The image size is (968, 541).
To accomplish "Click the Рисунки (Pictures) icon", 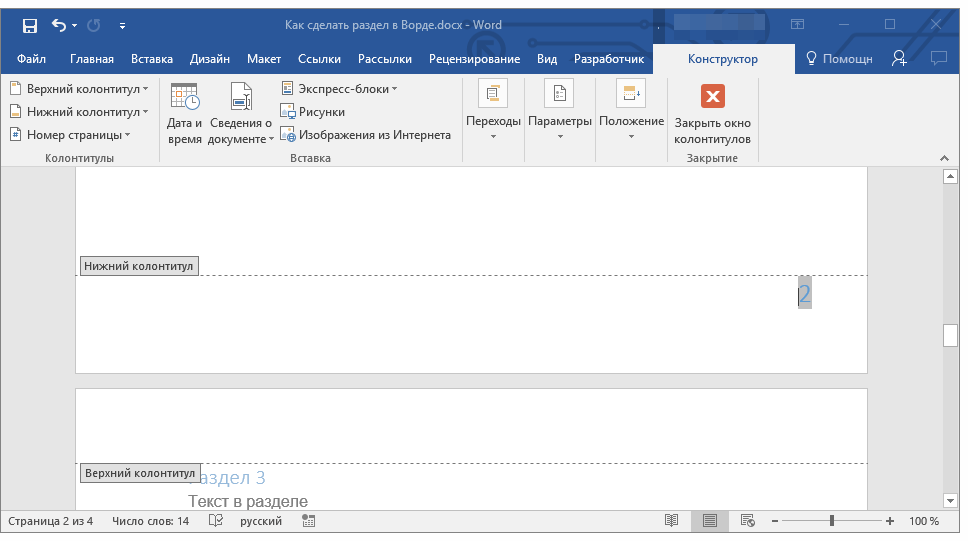I will (x=312, y=112).
